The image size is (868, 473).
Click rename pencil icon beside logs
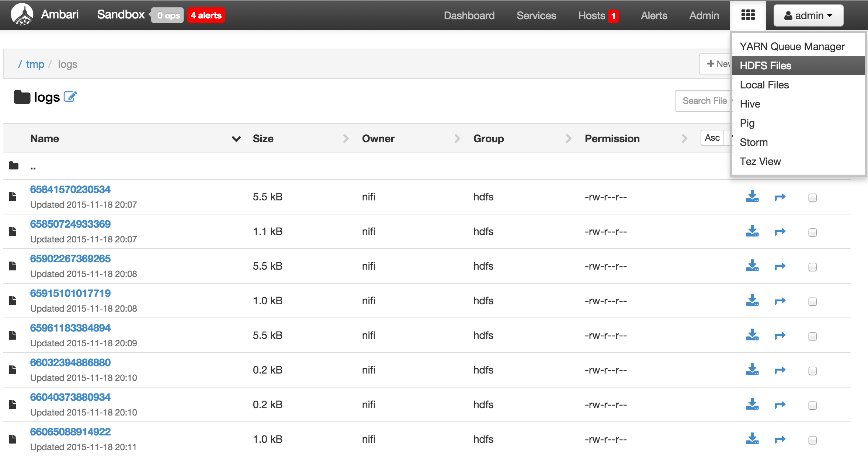pos(70,97)
